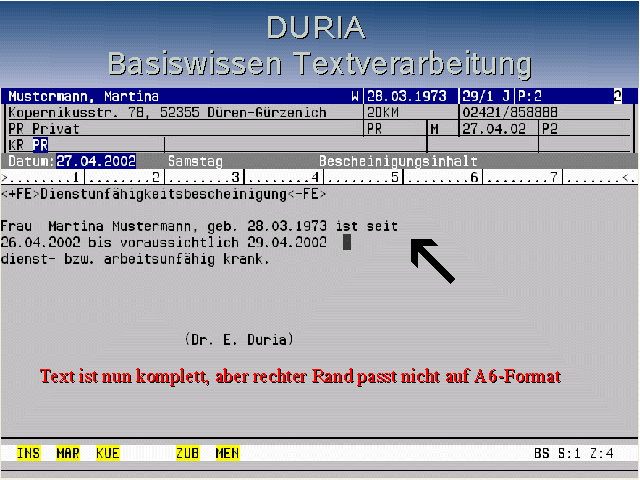Click the line dienst- bzw. arbeitsunfähig krank.
Viewport: 640px width, 480px height.
tap(135, 259)
